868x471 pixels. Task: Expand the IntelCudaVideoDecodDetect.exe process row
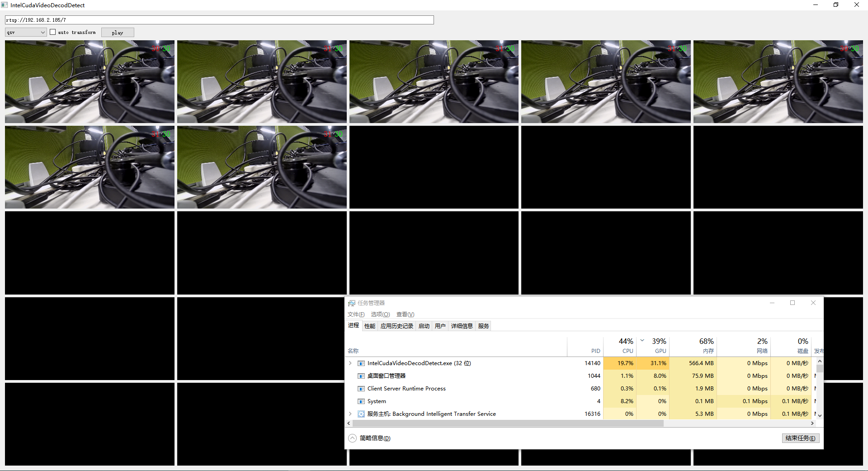point(350,363)
